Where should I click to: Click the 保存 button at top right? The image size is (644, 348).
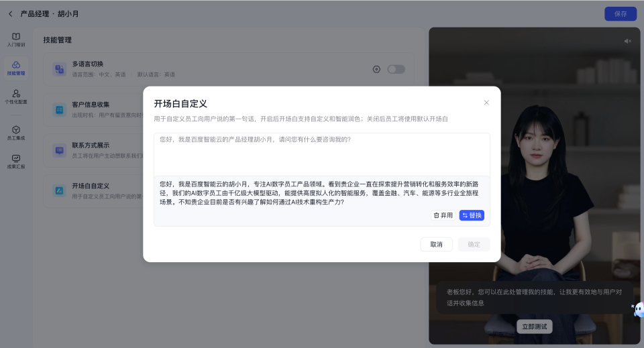point(620,13)
